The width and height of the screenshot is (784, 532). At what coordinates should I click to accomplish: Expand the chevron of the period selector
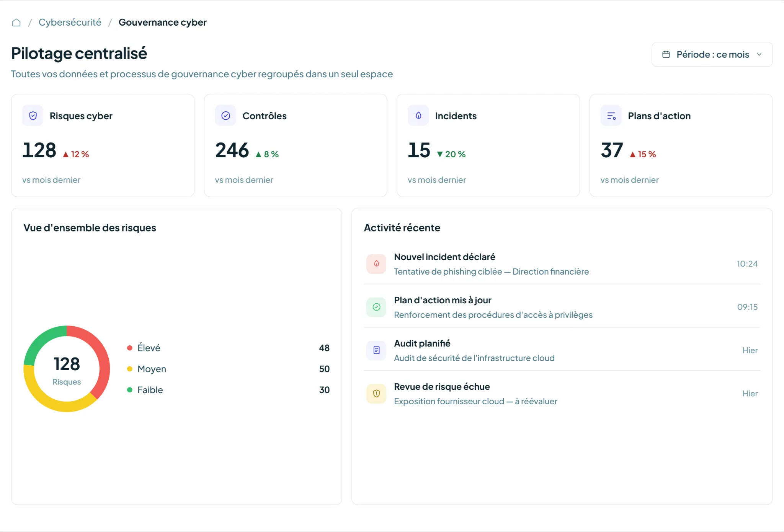(x=759, y=54)
